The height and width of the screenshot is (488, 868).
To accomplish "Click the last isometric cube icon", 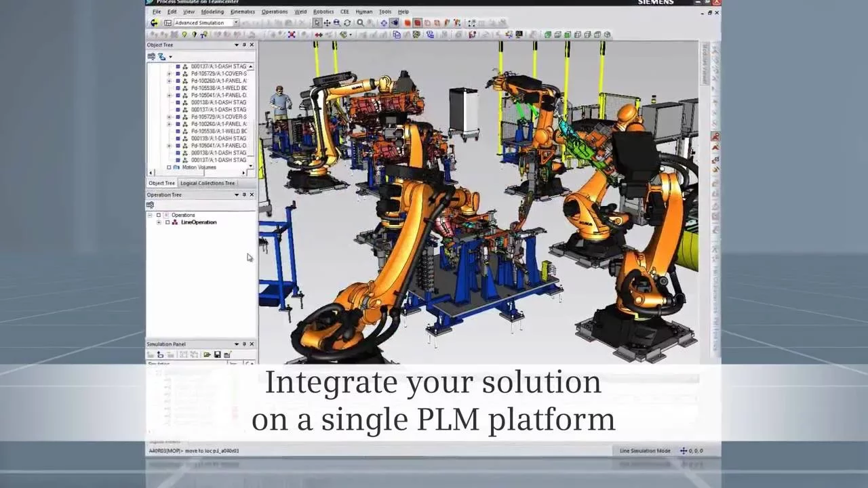I will pyautogui.click(x=607, y=35).
